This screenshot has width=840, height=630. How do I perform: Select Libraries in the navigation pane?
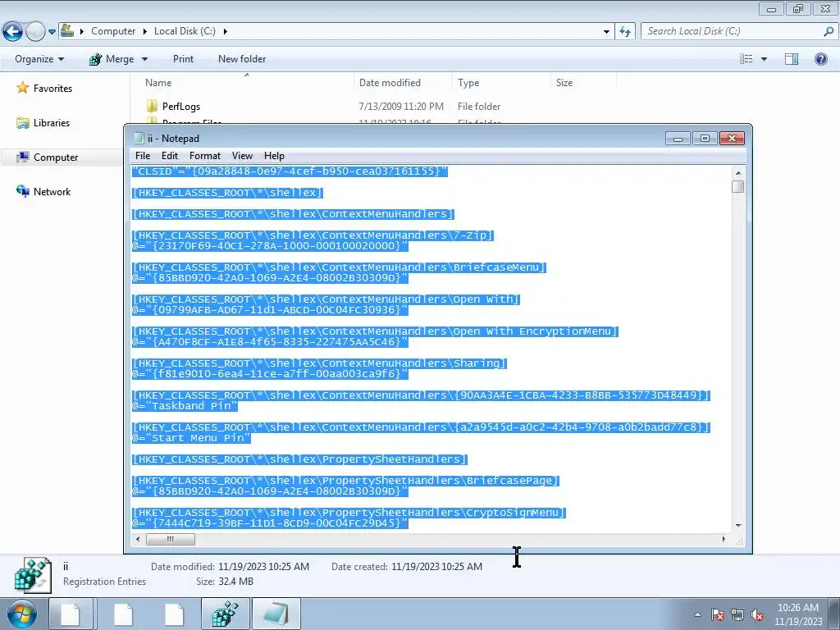[52, 123]
